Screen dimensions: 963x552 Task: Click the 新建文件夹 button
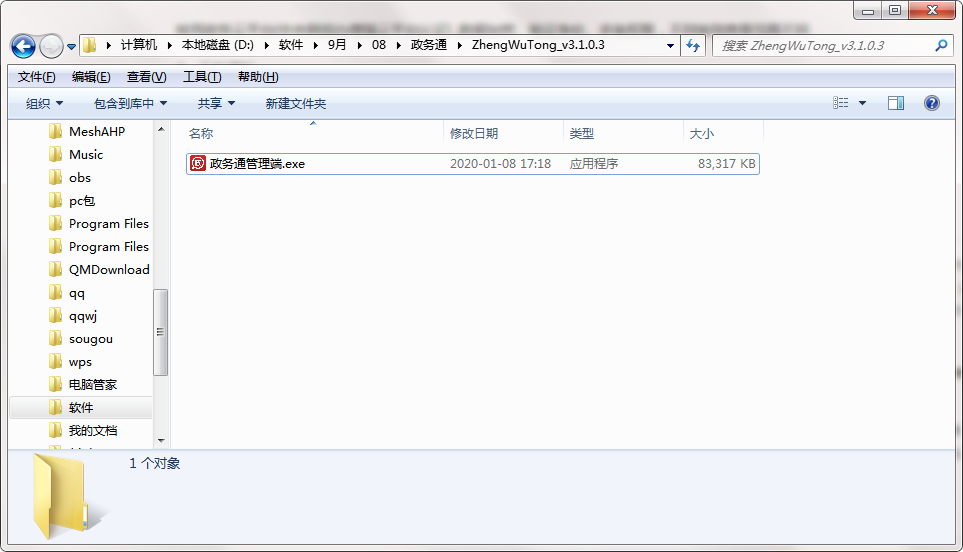[x=295, y=103]
